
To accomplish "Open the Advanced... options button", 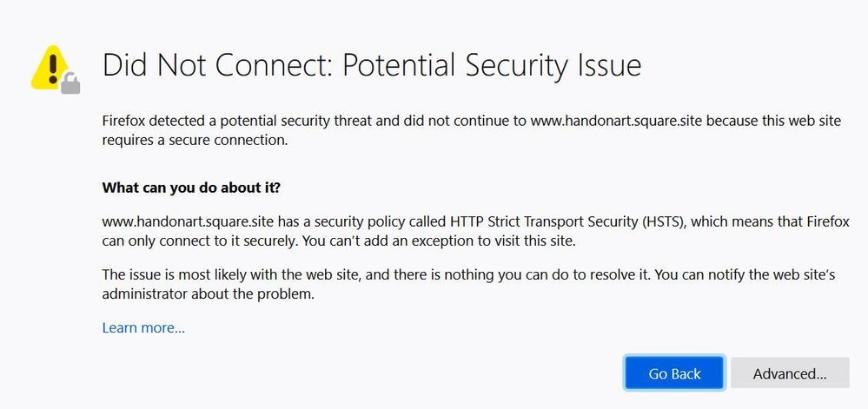I will [789, 373].
